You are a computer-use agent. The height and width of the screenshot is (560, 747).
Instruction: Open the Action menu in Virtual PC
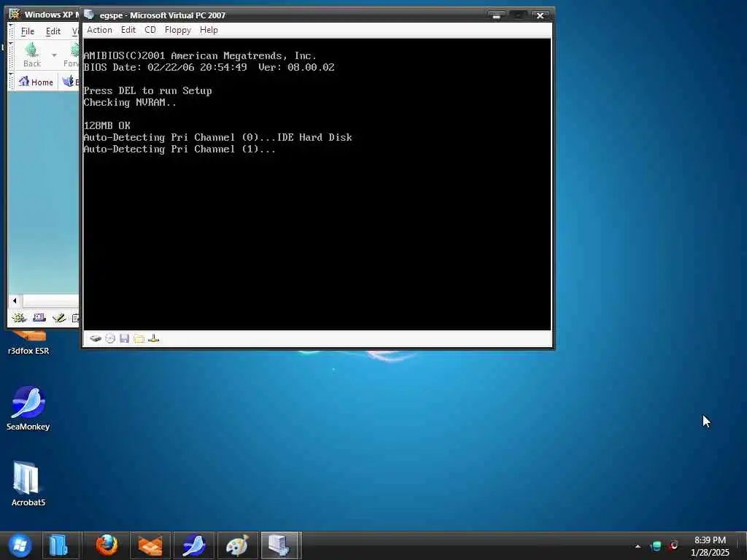click(x=99, y=30)
